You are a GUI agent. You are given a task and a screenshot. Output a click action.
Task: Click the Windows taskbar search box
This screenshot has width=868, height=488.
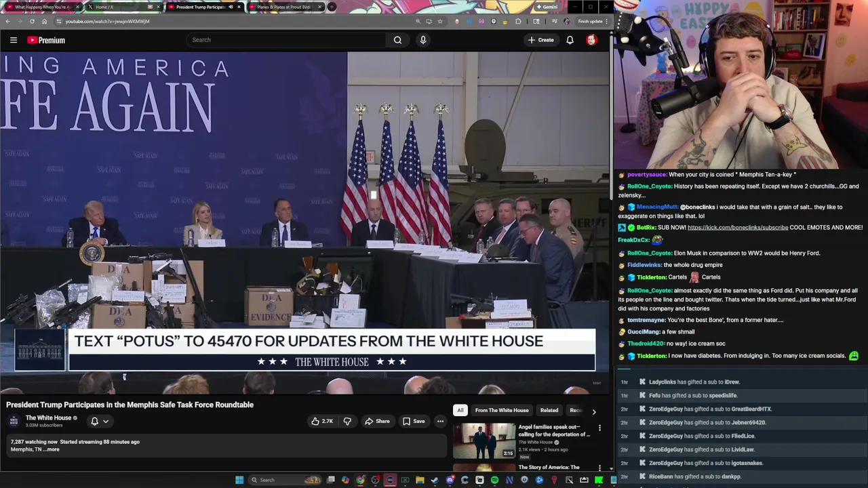(x=284, y=480)
